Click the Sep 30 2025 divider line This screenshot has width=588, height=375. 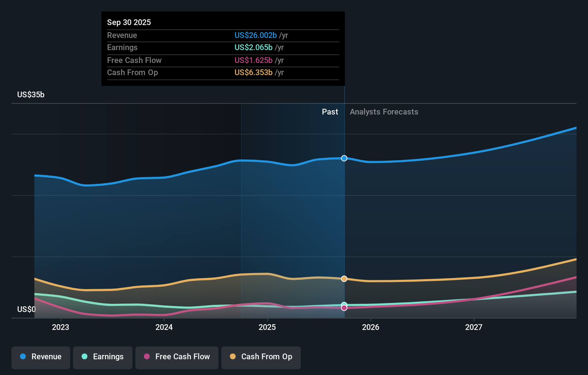[x=344, y=215]
